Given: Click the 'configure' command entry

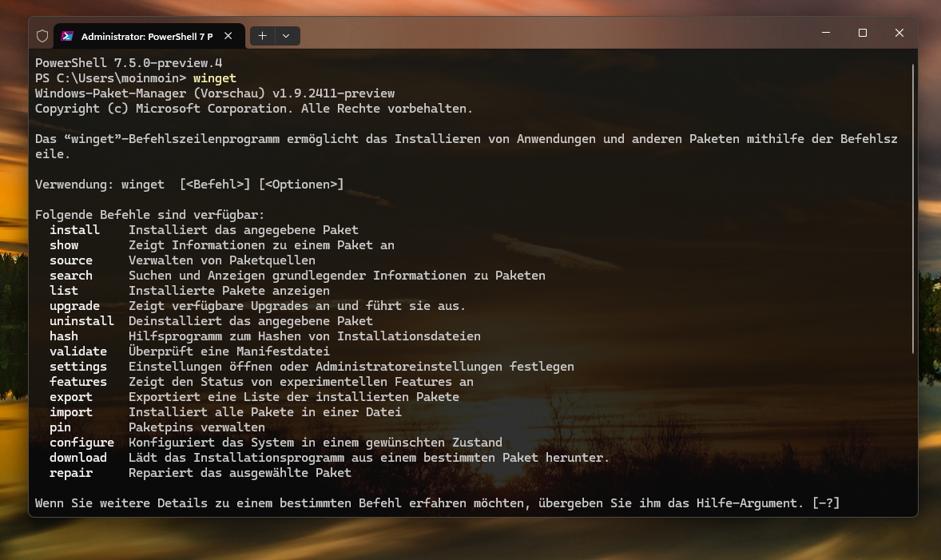Looking at the screenshot, I should pos(81,443).
